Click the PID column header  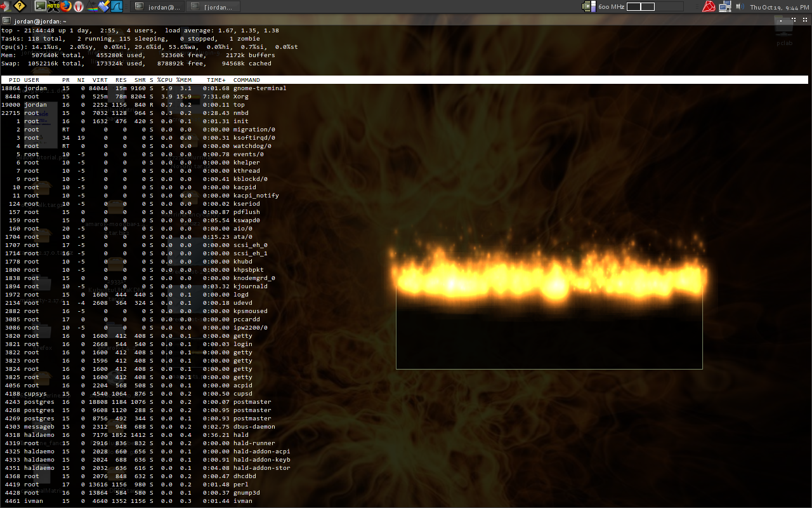15,80
